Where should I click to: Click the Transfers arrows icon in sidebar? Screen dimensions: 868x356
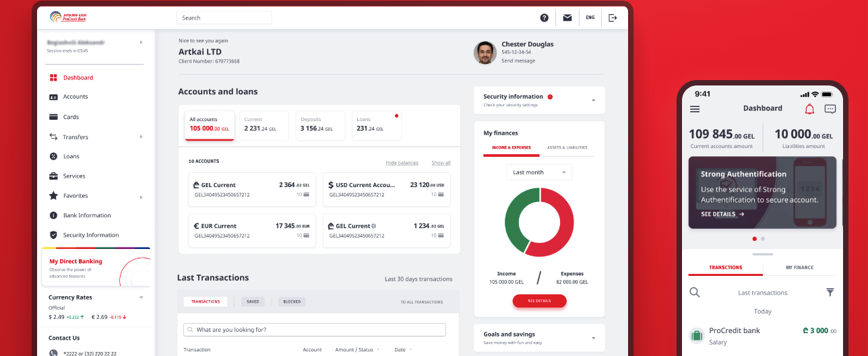tap(53, 137)
